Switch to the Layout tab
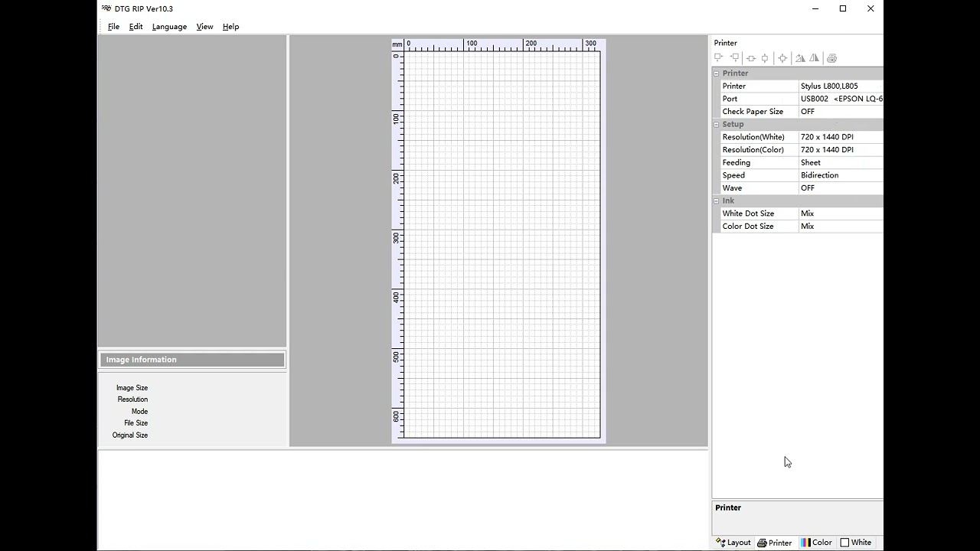The image size is (980, 551). tap(733, 543)
